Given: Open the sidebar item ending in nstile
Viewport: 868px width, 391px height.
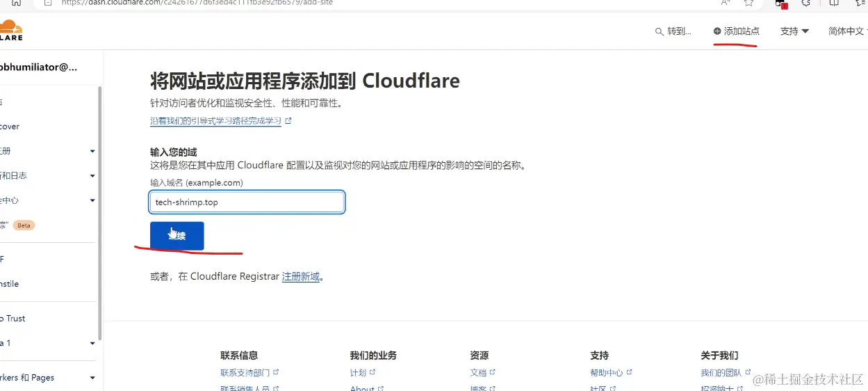Looking at the screenshot, I should tap(10, 284).
